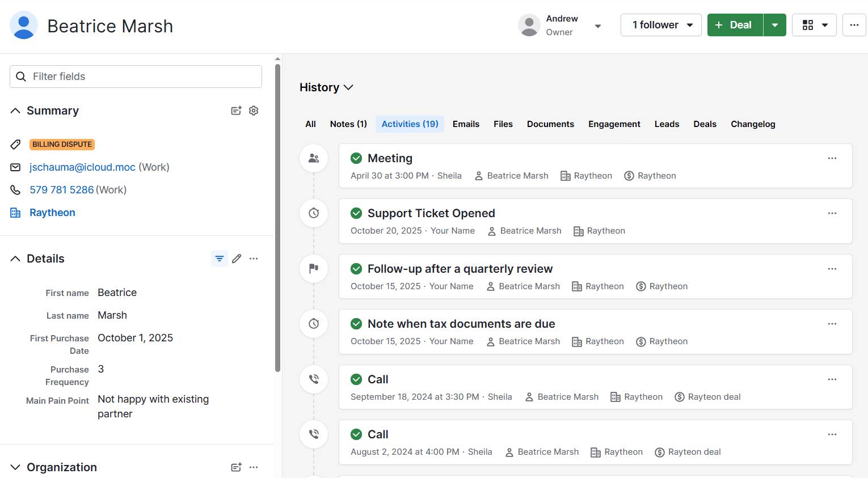This screenshot has width=868, height=478.
Task: Click Meeting activity title
Action: [390, 158]
